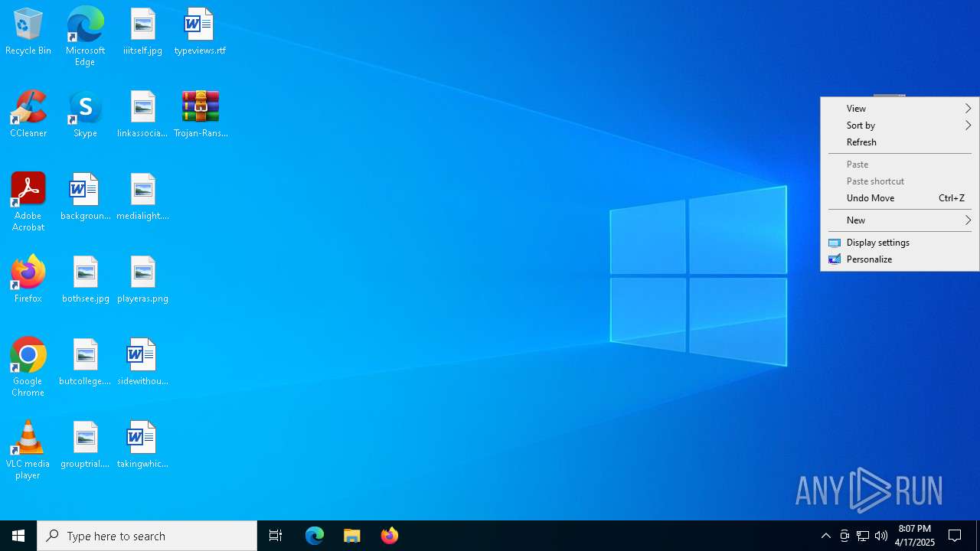Select the medialight... image file icon

(142, 197)
